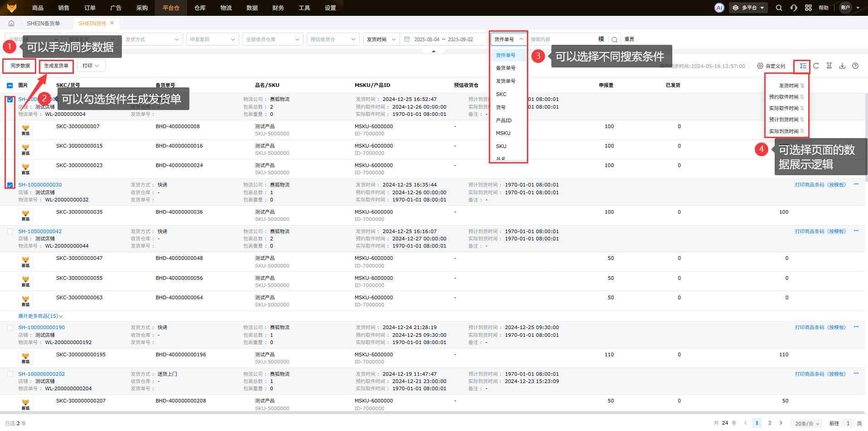The width and height of the screenshot is (868, 431).
Task: Open the hourglass task history icon
Action: pyautogui.click(x=829, y=66)
